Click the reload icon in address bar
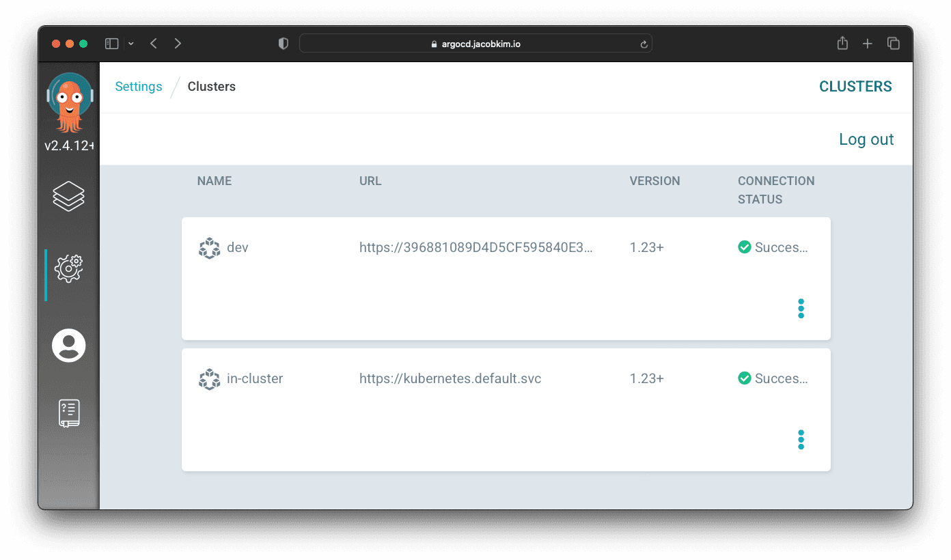 (x=644, y=43)
